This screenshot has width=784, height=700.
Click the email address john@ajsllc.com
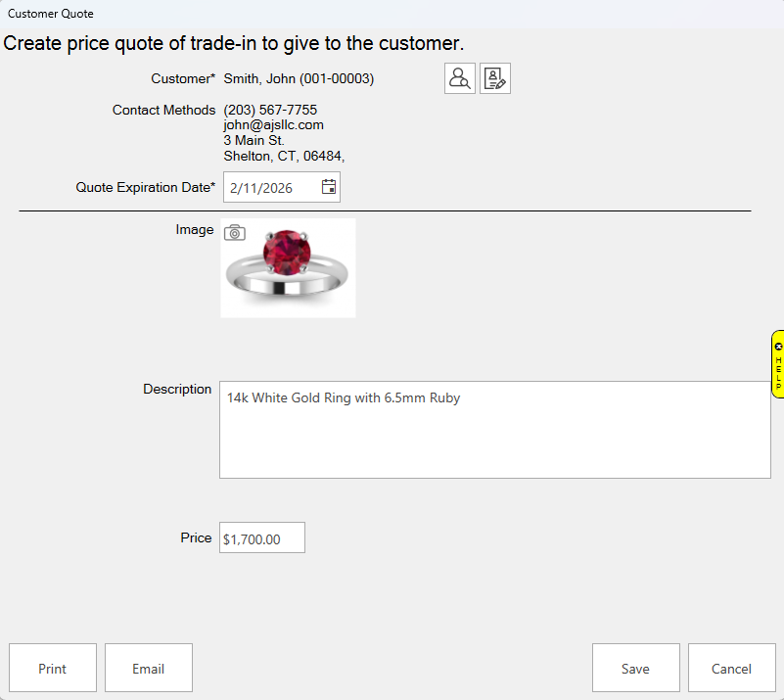273,125
